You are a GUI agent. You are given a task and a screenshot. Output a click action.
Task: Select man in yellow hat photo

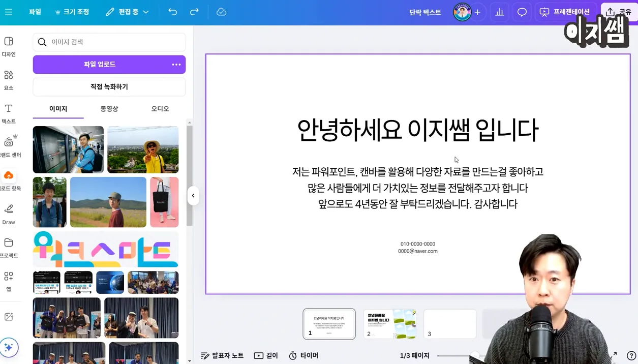point(143,149)
